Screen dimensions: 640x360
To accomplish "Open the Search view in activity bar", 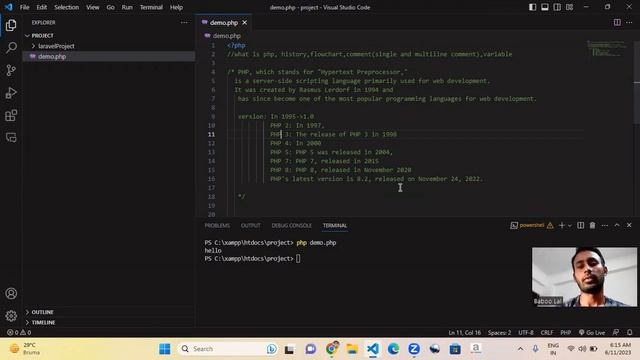I will click(x=11, y=48).
